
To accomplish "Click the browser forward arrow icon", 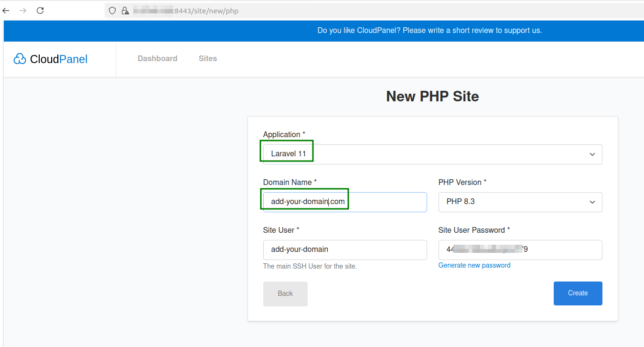I will 23,11.
